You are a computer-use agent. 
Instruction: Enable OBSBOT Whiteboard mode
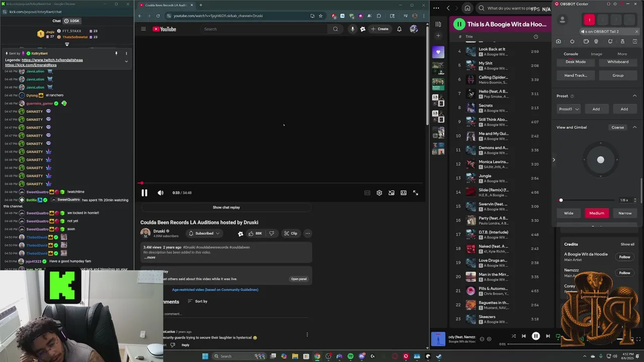618,62
